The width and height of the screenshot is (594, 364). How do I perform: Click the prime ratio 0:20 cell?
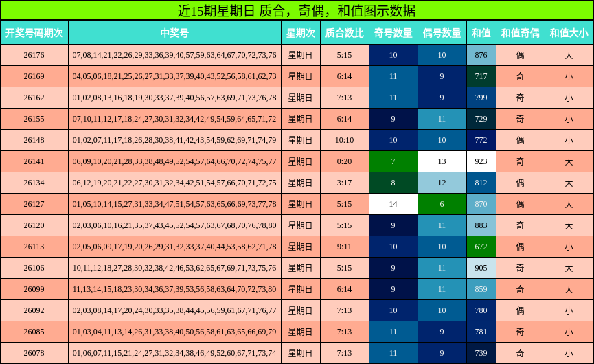[x=344, y=161]
